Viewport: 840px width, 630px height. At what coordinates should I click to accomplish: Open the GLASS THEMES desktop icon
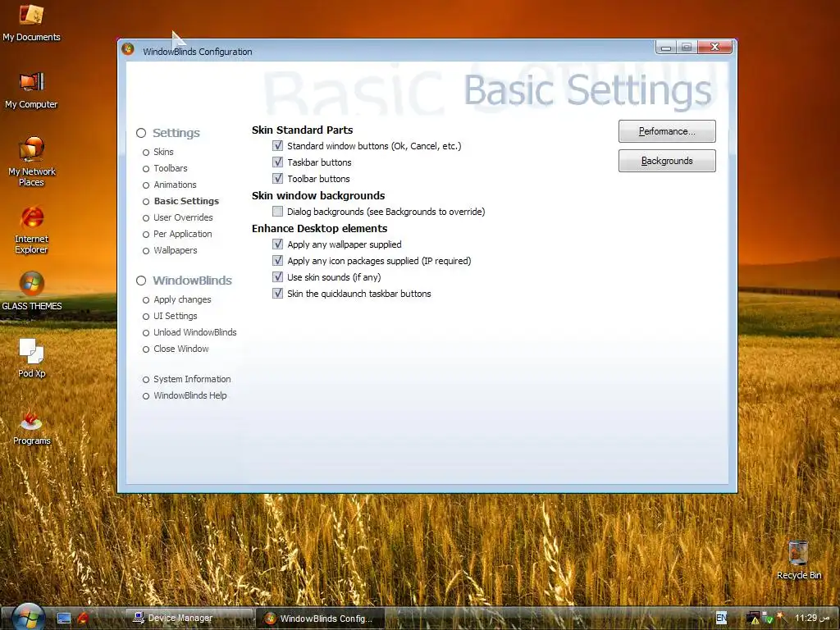click(32, 291)
